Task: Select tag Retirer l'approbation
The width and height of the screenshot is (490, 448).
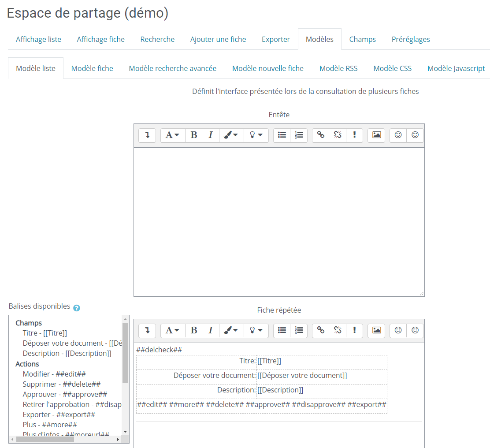Action: pos(72,404)
